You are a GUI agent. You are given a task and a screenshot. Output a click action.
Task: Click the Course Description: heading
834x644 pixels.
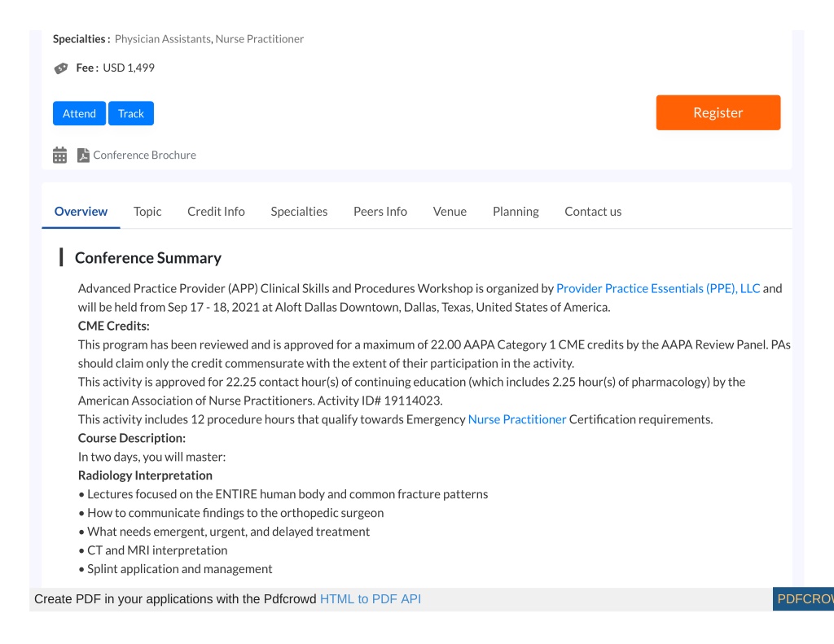132,438
